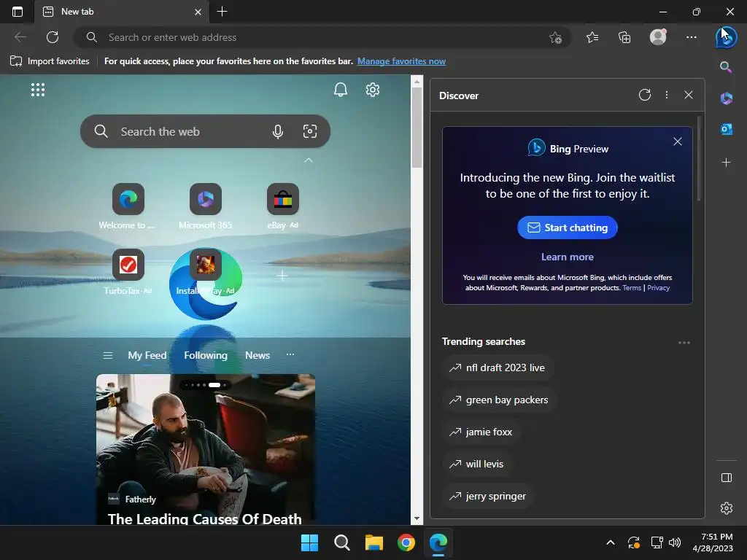Click Start chatting button

coord(568,227)
